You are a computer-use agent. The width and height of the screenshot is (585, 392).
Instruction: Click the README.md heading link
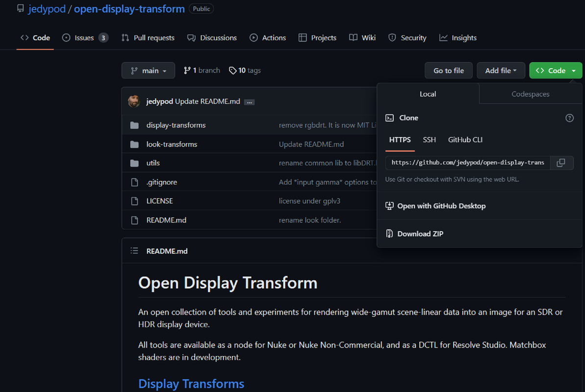coord(167,251)
